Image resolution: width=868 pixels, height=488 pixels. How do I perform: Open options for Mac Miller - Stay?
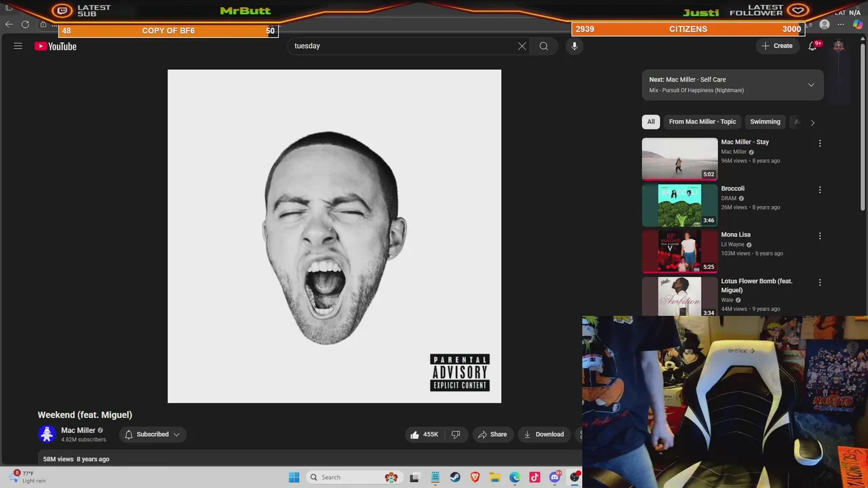click(820, 143)
